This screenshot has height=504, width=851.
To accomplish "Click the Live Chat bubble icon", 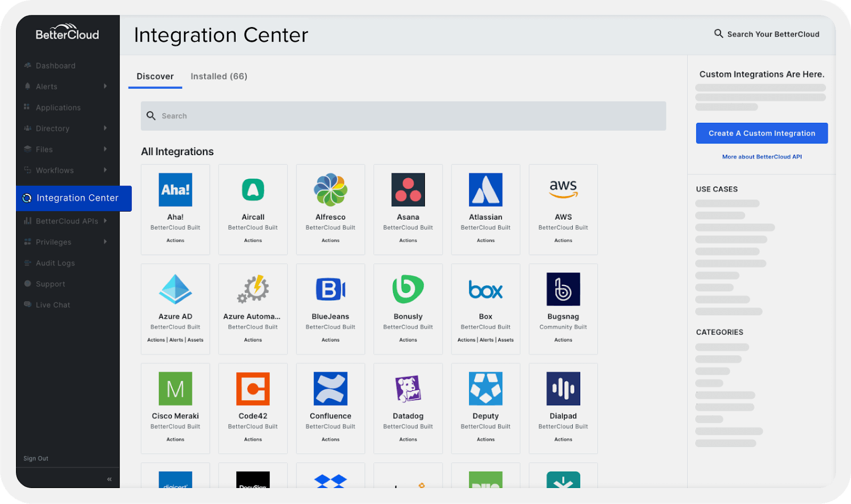I will [28, 305].
